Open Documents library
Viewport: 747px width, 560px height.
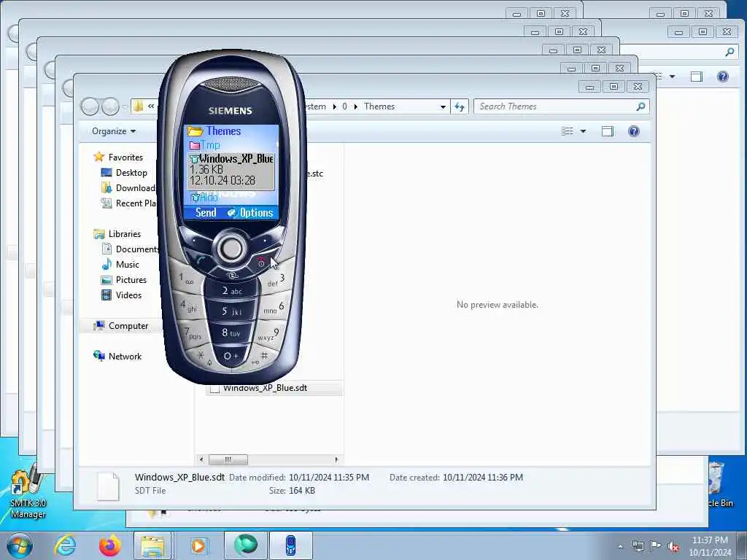pyautogui.click(x=130, y=249)
